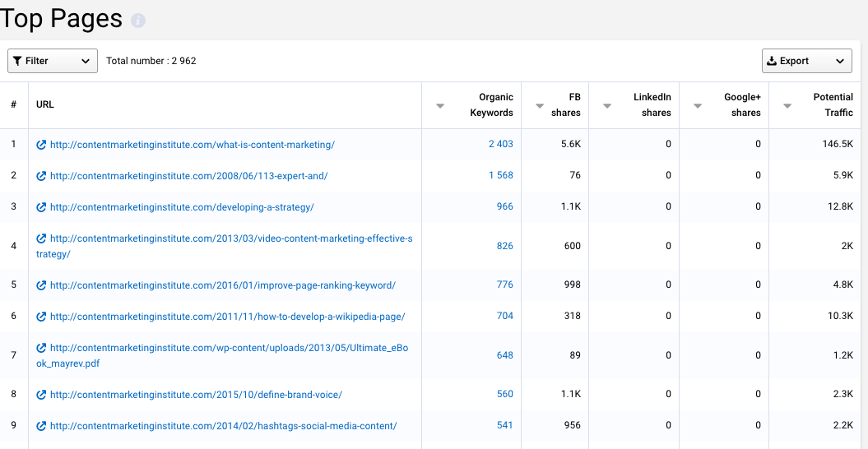Click potential traffic value 146.5K
868x449 pixels.
(838, 144)
